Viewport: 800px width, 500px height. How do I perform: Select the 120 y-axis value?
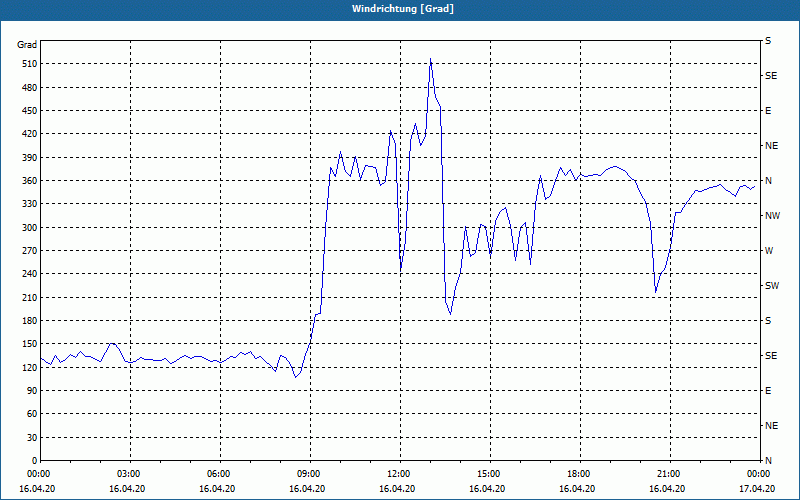[x=30, y=367]
